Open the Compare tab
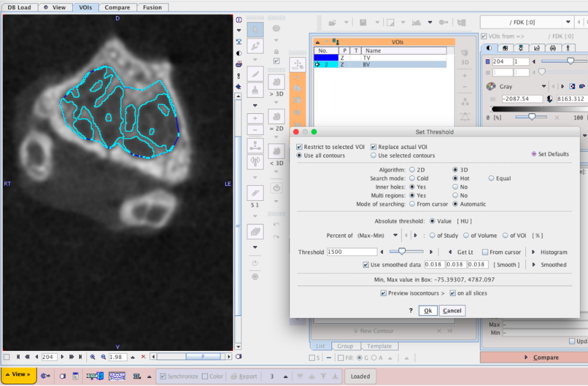This screenshot has height=386, width=588. pyautogui.click(x=117, y=7)
